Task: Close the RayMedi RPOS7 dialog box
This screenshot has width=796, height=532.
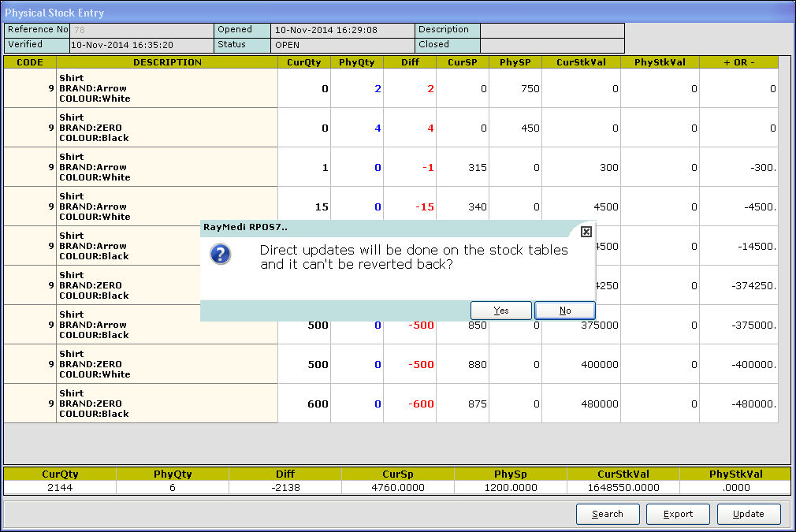Action: (x=586, y=232)
